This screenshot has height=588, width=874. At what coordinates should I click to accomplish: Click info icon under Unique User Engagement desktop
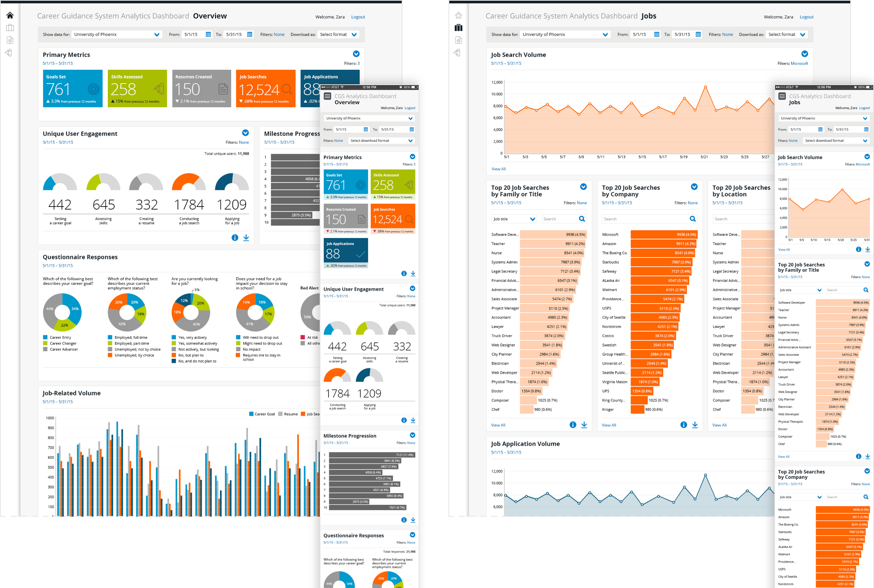pos(235,238)
